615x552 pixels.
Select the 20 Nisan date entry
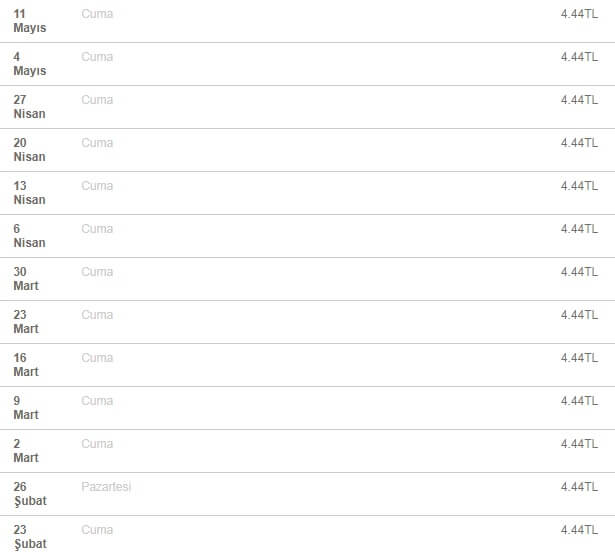29,150
